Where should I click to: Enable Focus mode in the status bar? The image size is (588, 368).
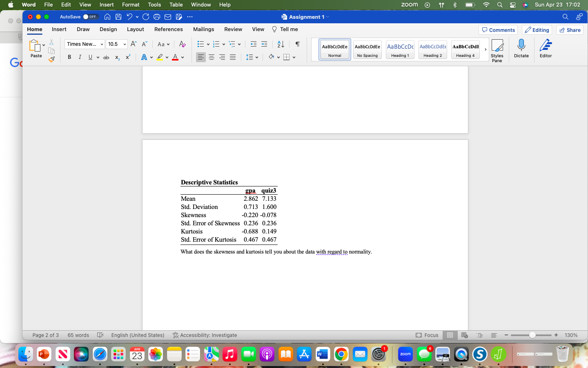(x=427, y=335)
